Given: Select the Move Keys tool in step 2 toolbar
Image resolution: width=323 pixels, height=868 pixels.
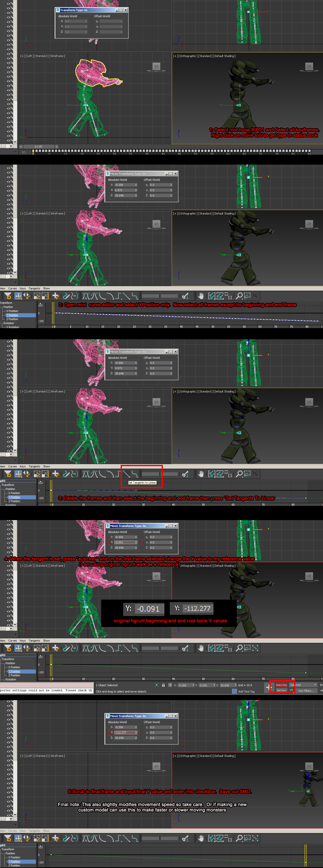Looking at the screenshot, I should 18,296.
